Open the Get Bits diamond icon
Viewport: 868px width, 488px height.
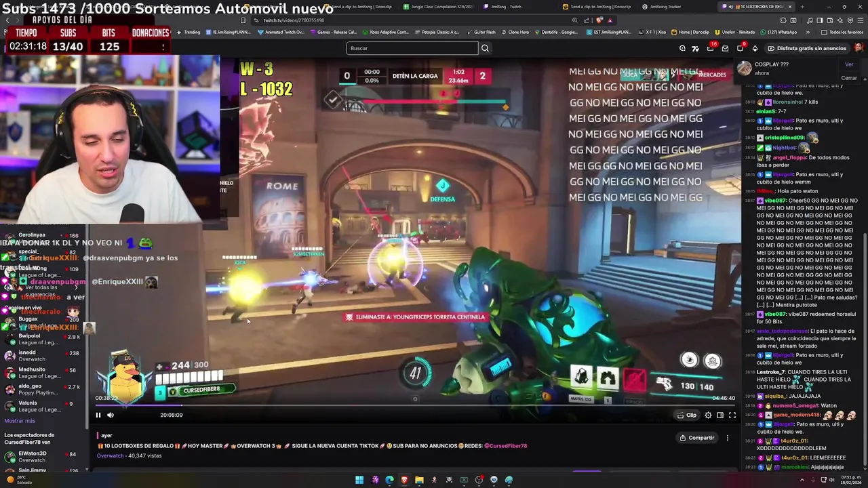(755, 48)
